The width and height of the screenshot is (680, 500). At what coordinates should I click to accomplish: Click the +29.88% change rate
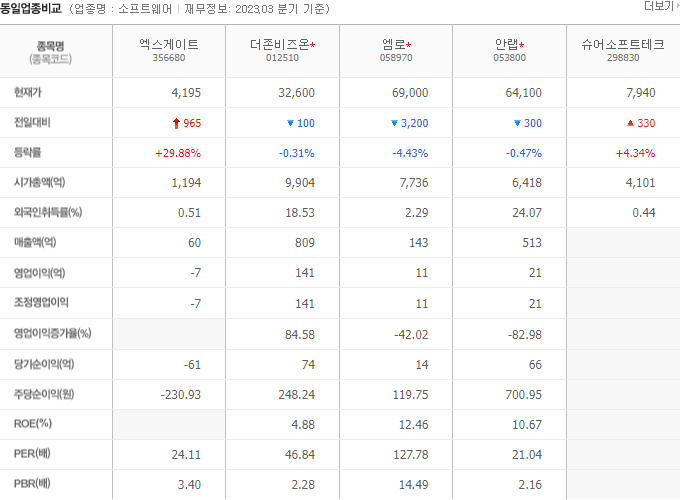point(178,153)
